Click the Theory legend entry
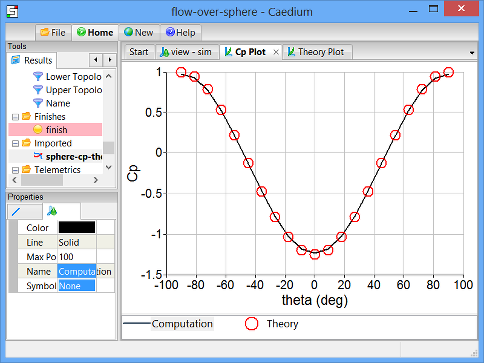Screen dimensions: 484x363 click(282, 324)
